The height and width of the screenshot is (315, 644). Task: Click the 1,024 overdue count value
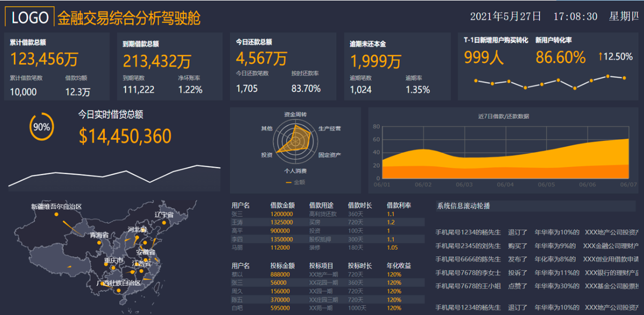tap(361, 90)
